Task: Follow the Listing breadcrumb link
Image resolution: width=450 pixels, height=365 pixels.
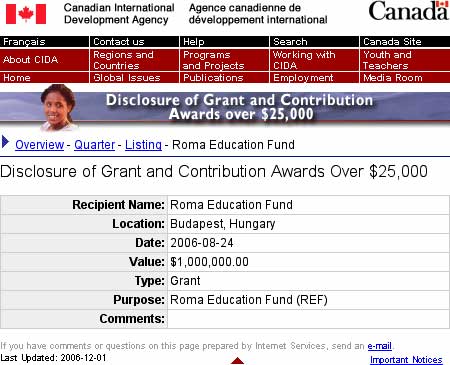Action: (143, 145)
